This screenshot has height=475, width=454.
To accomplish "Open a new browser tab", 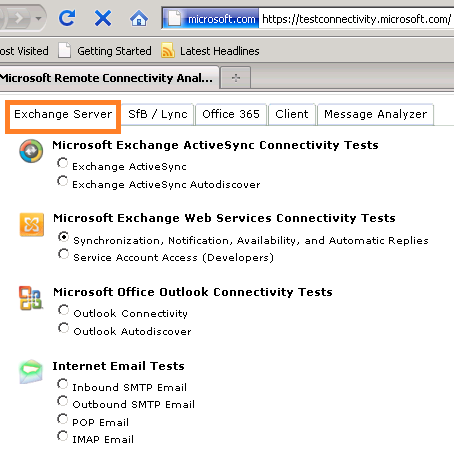I will click(x=236, y=78).
